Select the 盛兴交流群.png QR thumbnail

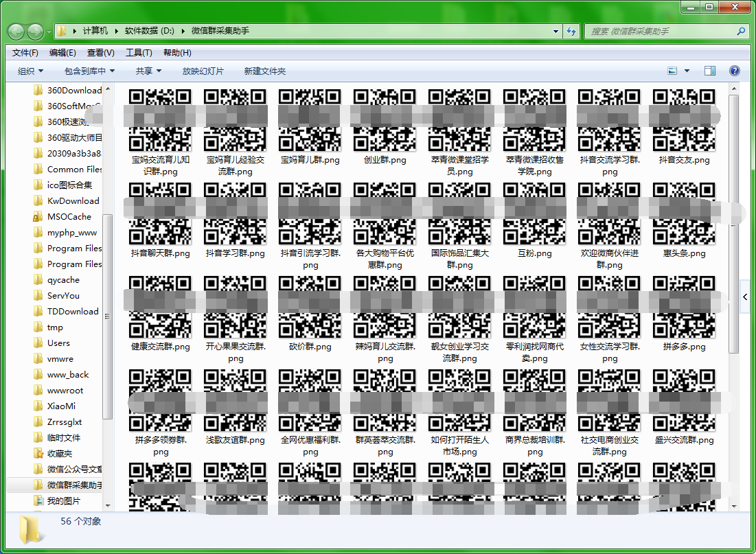pos(684,401)
